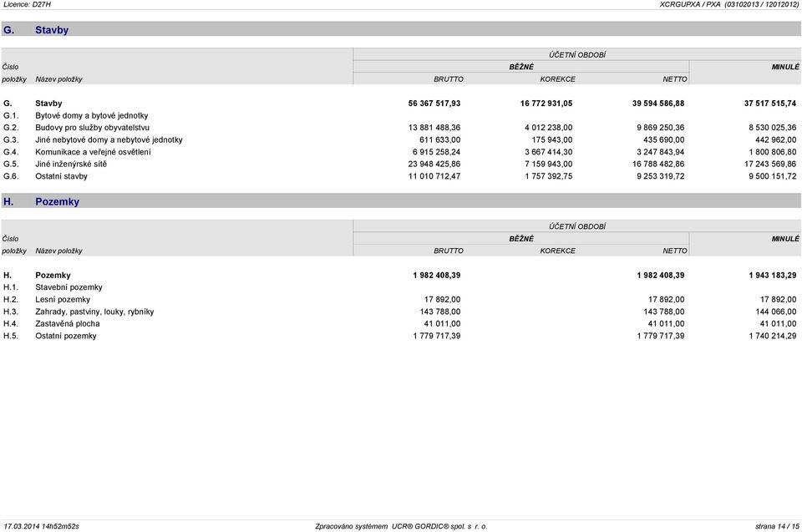Screen dimensions: 802x532
Task: Select korekce value 3 667 414,30
Action: click(548, 152)
